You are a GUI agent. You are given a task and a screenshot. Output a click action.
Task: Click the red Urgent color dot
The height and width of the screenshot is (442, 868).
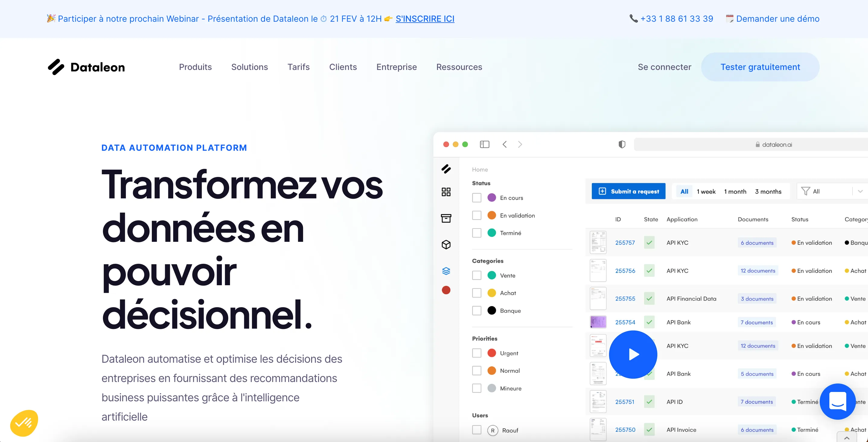coord(492,353)
